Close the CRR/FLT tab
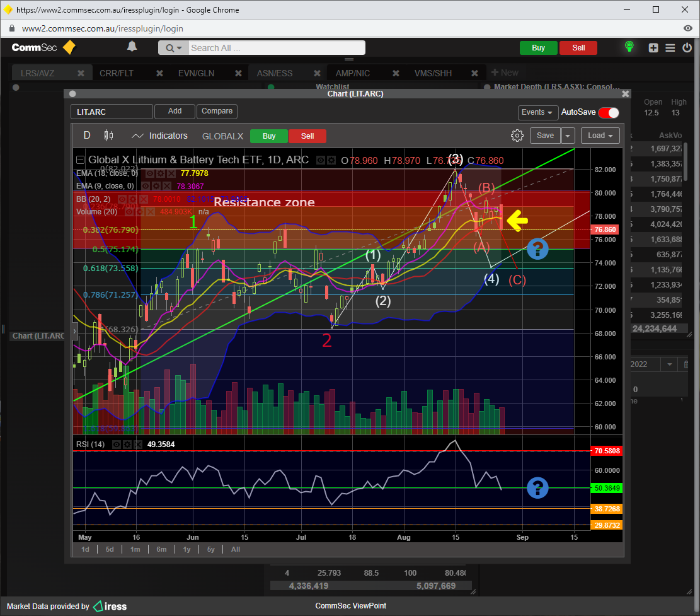The height and width of the screenshot is (616, 700). [159, 73]
